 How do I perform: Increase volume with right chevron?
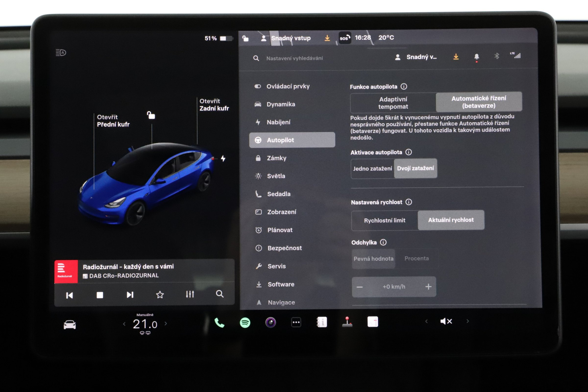(x=468, y=321)
